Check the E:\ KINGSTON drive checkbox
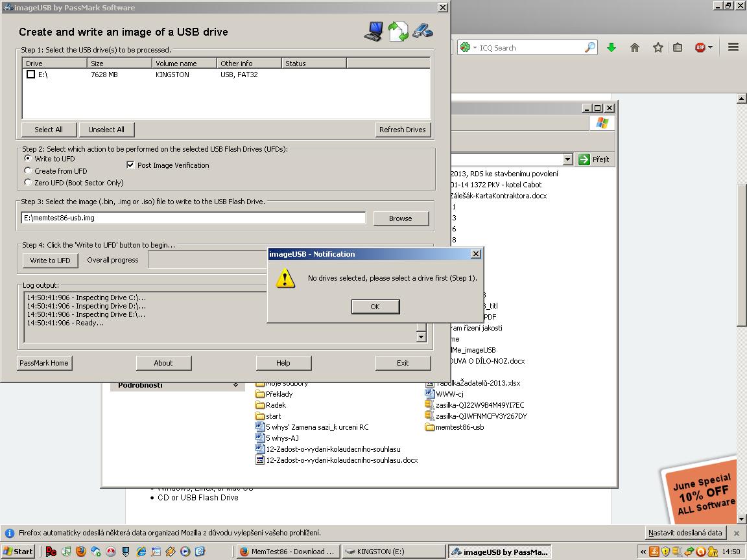Viewport: 747px width, 560px height. tap(30, 75)
